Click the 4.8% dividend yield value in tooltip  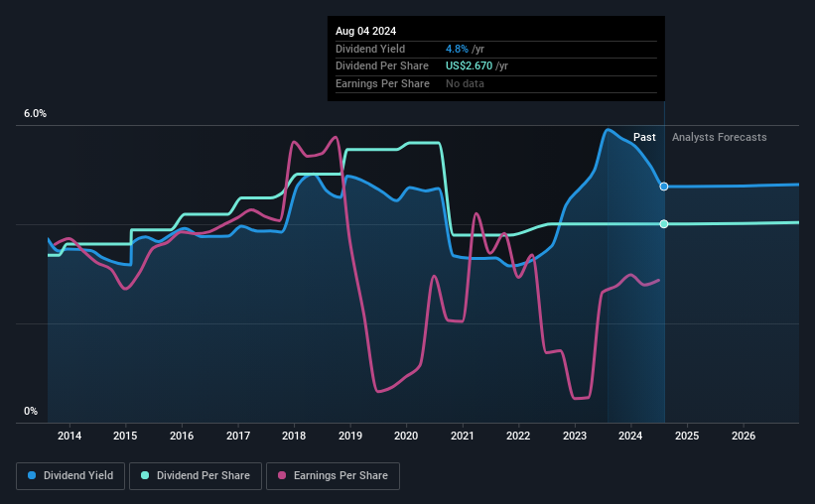pos(457,49)
